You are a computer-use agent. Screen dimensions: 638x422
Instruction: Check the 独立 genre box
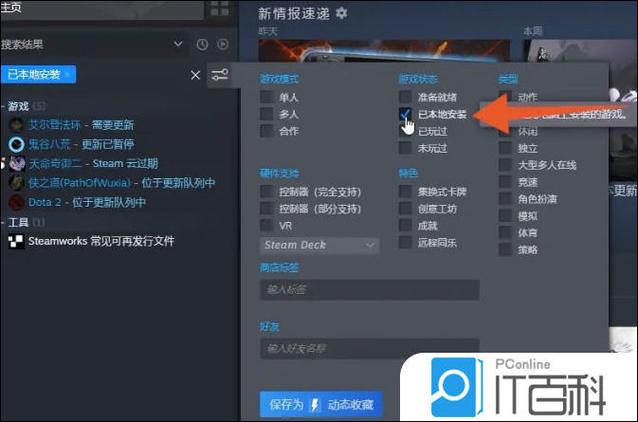505,148
